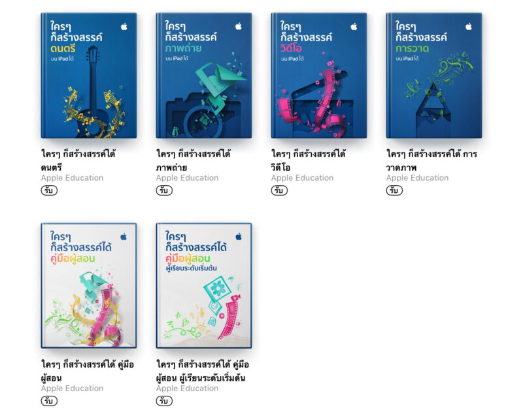This screenshot has width=523, height=420.
Task: Open the ผู้เรียนระดับเริ่มต้น early learners guide cover
Action: pos(204,286)
